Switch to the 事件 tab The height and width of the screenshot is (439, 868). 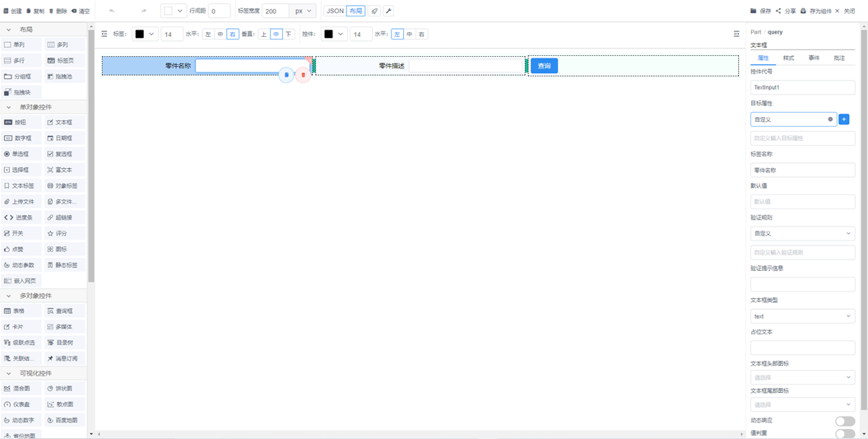tap(814, 58)
